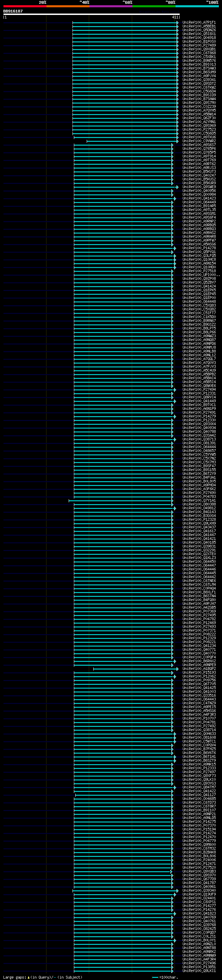Select hit UniRef100_Q39340
The height and width of the screenshot is (980, 222).
coord(199,890)
